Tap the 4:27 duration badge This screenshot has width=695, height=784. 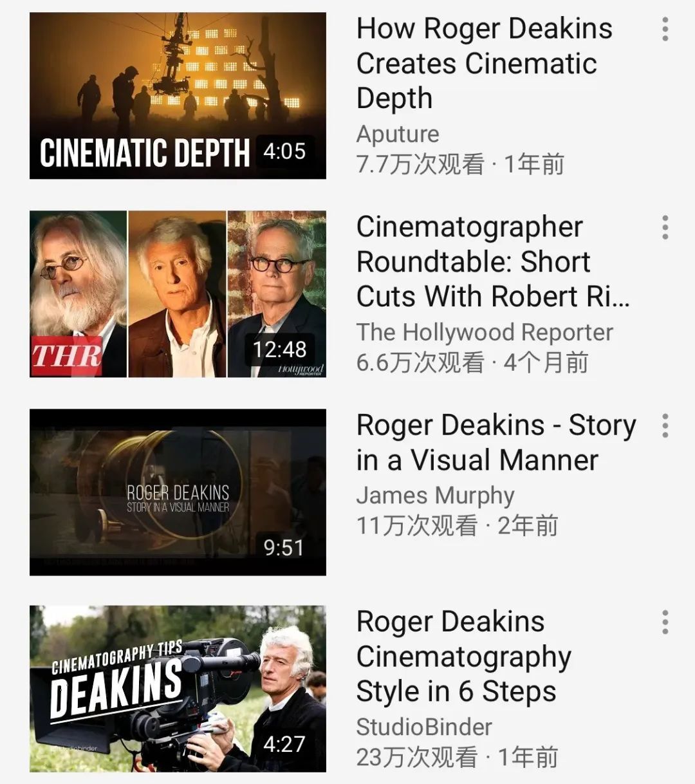[x=283, y=745]
